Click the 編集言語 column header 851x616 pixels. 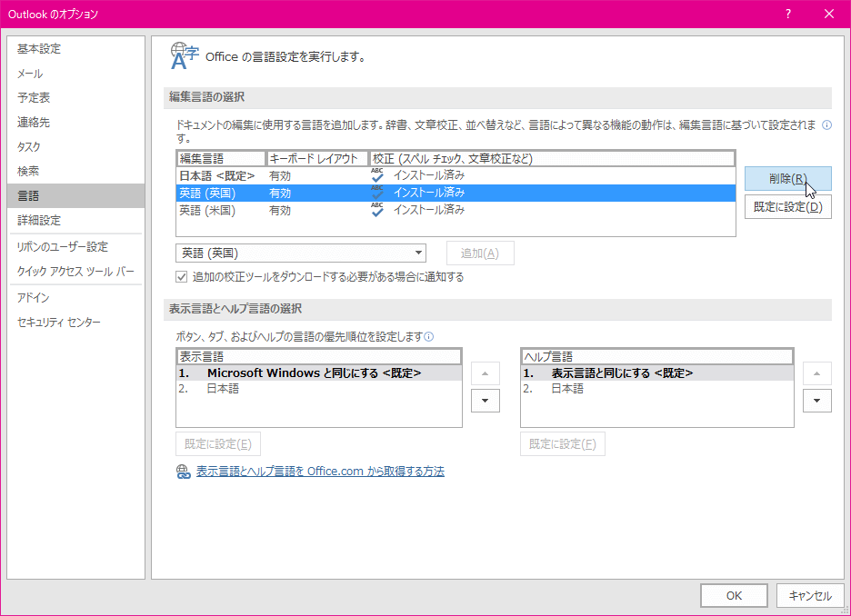pyautogui.click(x=221, y=159)
